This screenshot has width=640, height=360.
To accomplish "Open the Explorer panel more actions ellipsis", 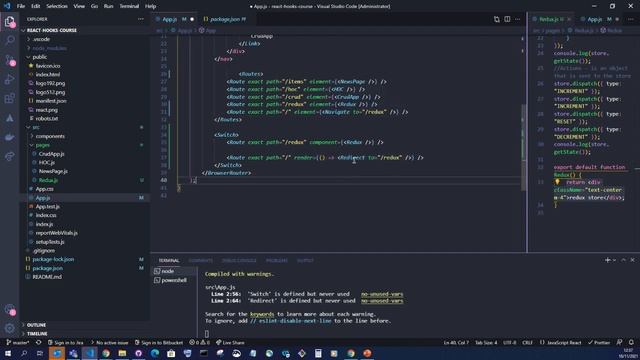I will pyautogui.click(x=141, y=19).
